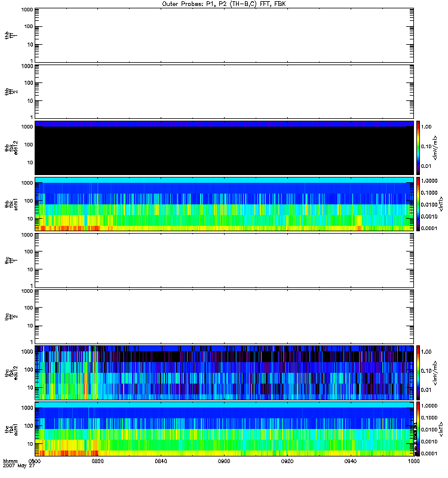Click the "0820" time axis label

pos(97,461)
